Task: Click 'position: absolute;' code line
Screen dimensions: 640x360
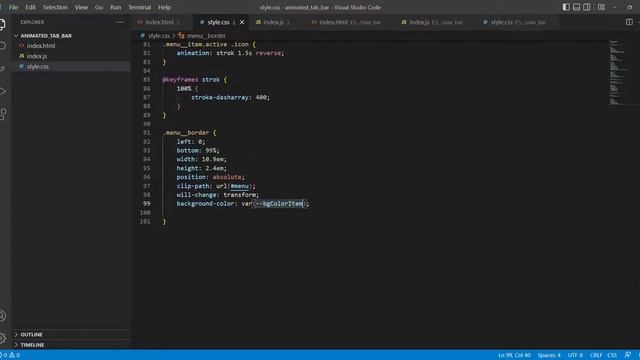Action: (x=210, y=177)
